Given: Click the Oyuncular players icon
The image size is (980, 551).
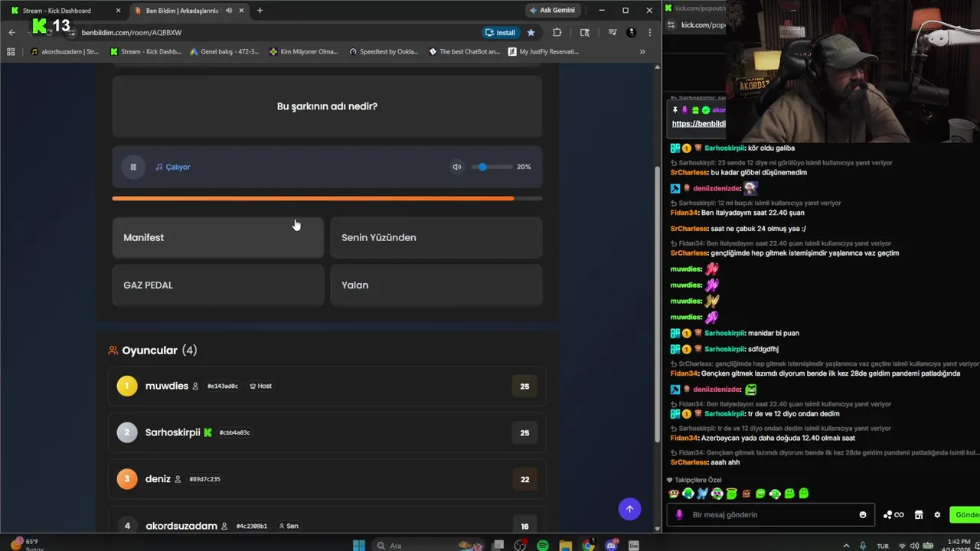Looking at the screenshot, I should (x=113, y=350).
